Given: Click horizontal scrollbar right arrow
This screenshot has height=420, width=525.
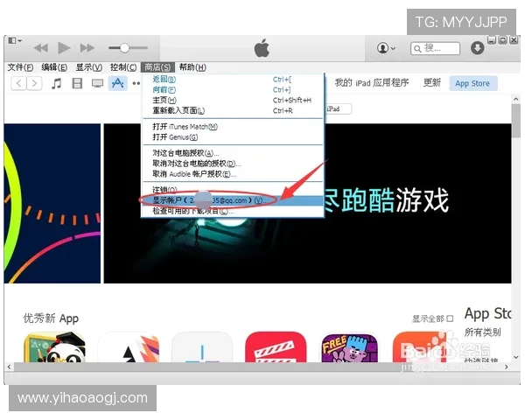Looking at the screenshot, I should coord(507,367).
